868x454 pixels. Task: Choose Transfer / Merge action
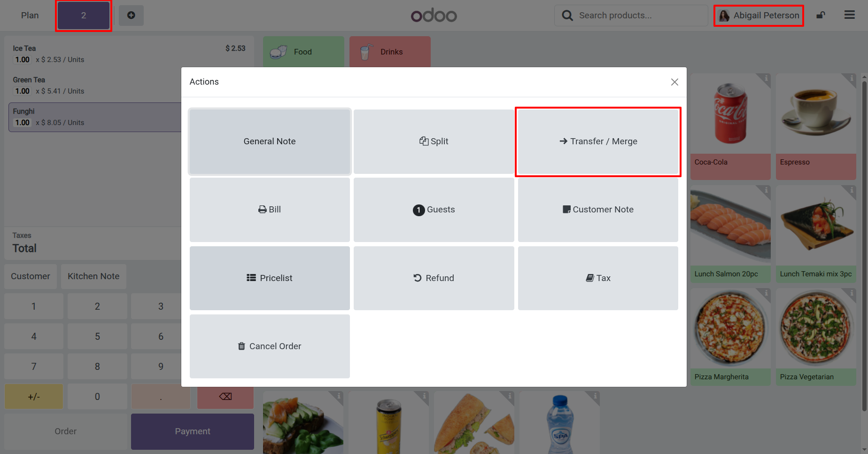click(x=598, y=141)
